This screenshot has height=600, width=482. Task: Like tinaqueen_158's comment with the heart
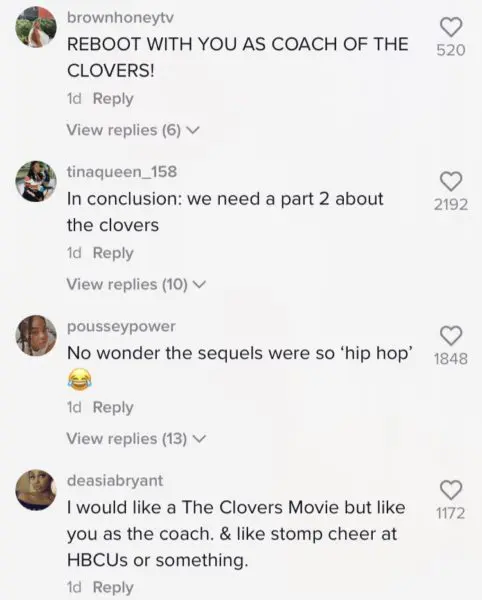coord(451,181)
